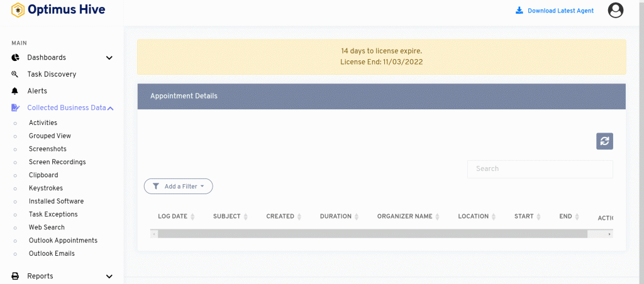This screenshot has width=644, height=284.
Task: Click the Collected Business Data edit icon
Action: (15, 107)
